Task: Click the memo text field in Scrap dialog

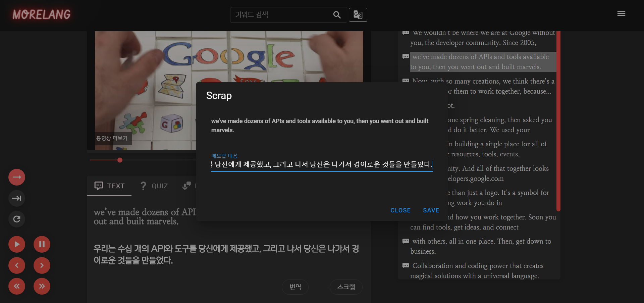Action: point(322,164)
